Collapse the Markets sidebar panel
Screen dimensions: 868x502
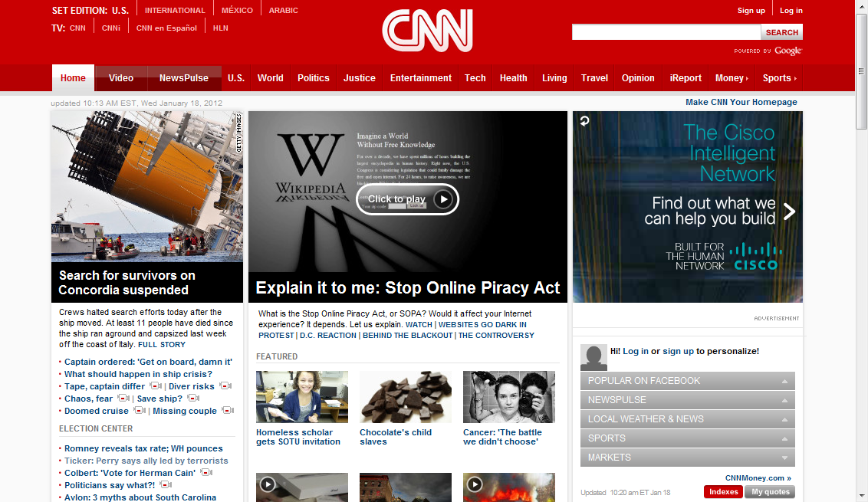click(x=688, y=458)
